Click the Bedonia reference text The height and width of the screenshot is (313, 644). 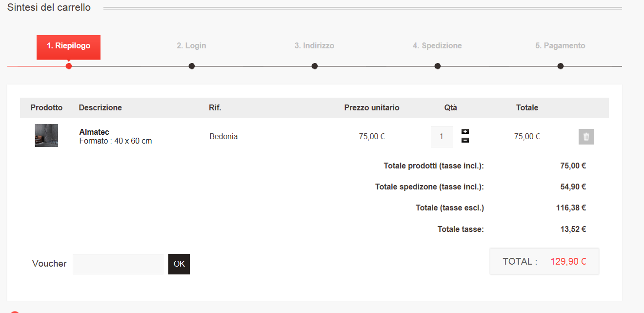pyautogui.click(x=223, y=137)
